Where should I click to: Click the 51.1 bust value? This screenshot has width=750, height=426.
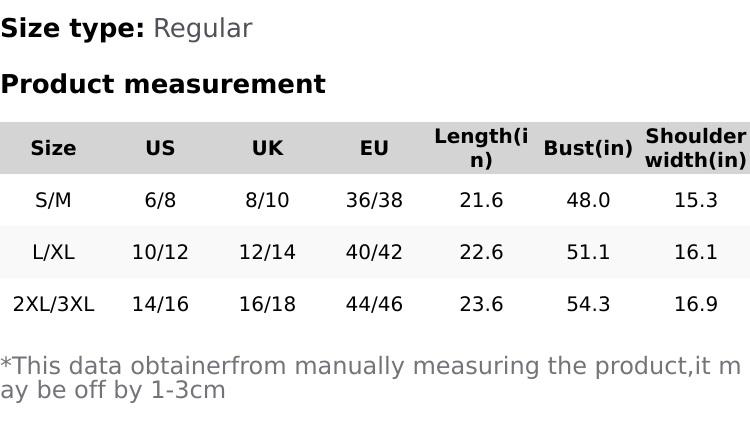(x=588, y=252)
